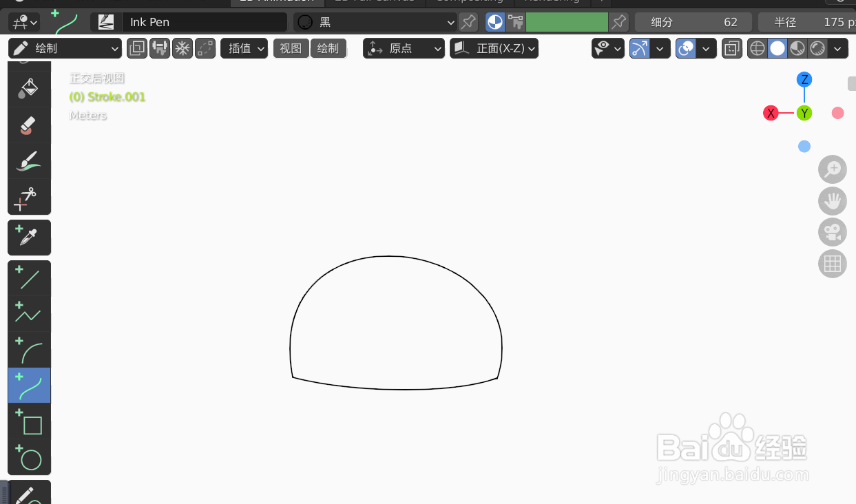Select the Eyedropper tool

tap(29, 238)
